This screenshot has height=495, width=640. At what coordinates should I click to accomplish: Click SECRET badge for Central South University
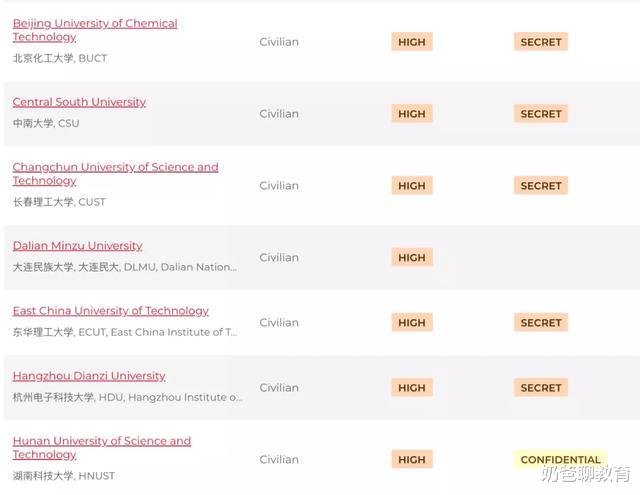pos(541,114)
